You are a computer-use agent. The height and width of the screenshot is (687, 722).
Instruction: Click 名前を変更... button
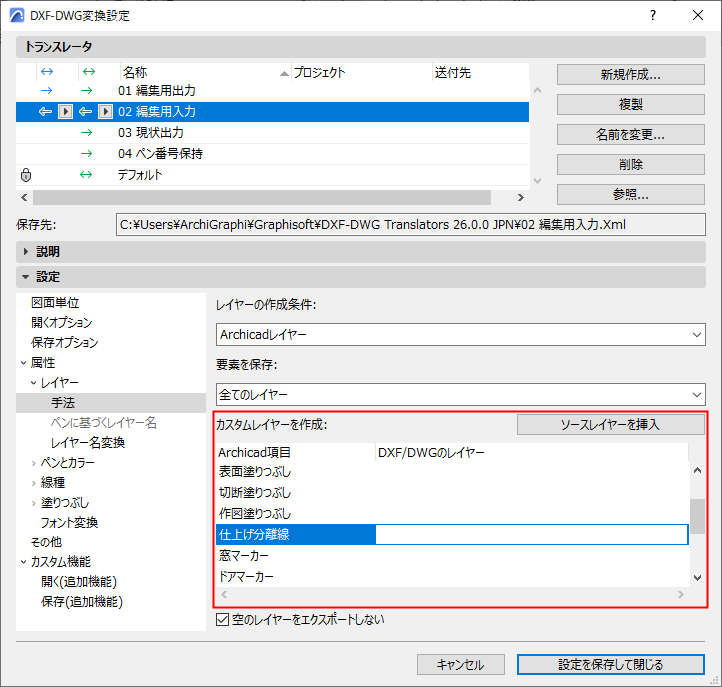tap(630, 134)
